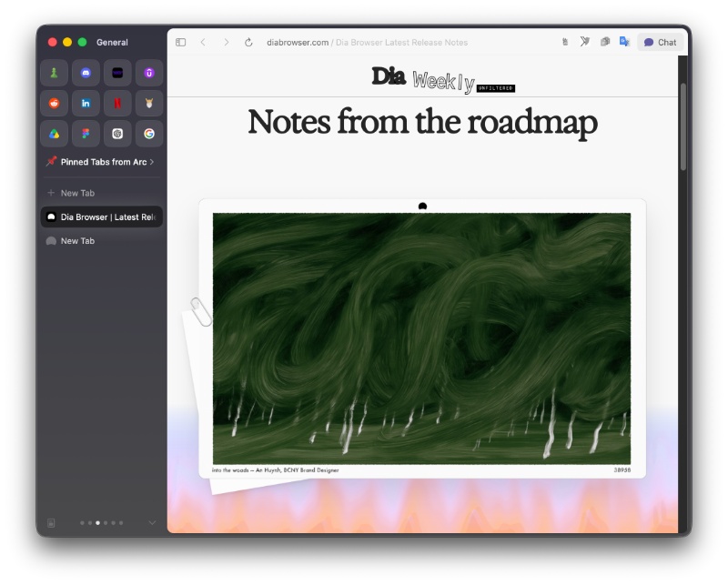
Task: Open the Chat panel
Action: (x=660, y=42)
